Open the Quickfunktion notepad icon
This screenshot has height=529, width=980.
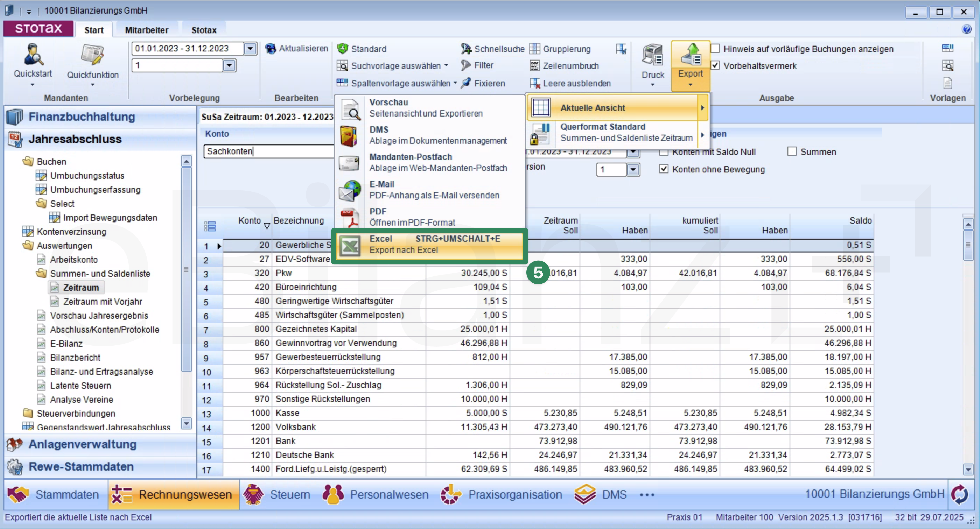click(x=92, y=55)
